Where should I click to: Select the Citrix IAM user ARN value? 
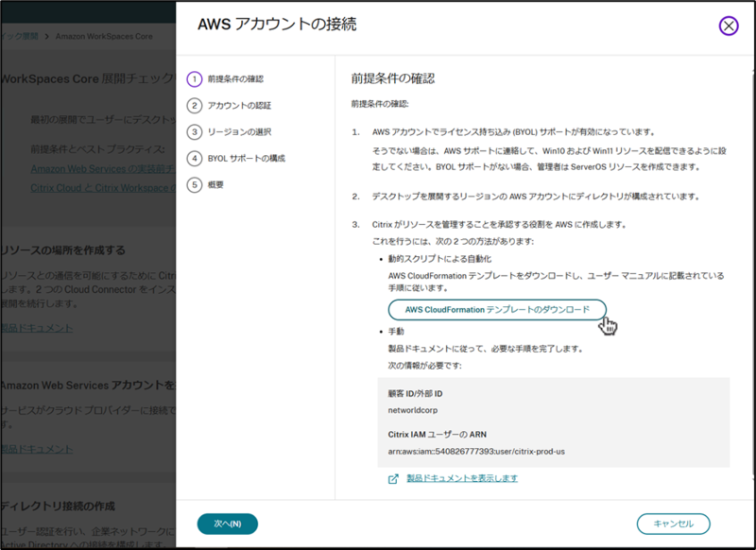[476, 452]
